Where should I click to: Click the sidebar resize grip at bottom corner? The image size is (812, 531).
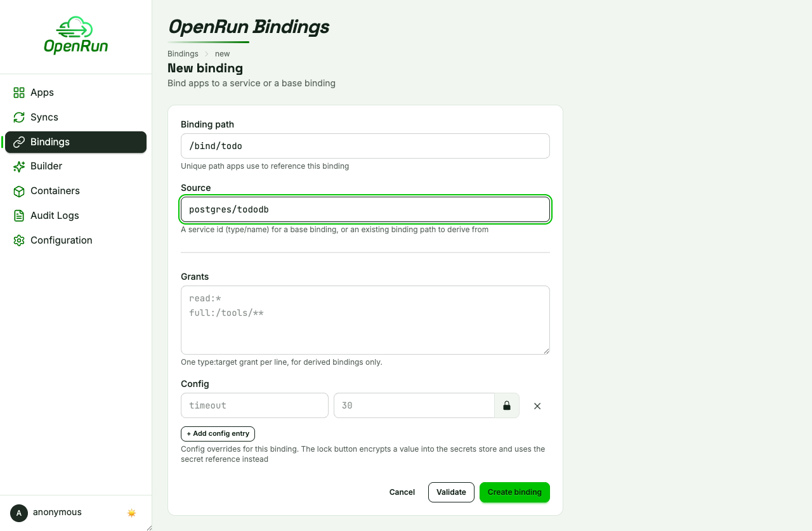(148, 527)
